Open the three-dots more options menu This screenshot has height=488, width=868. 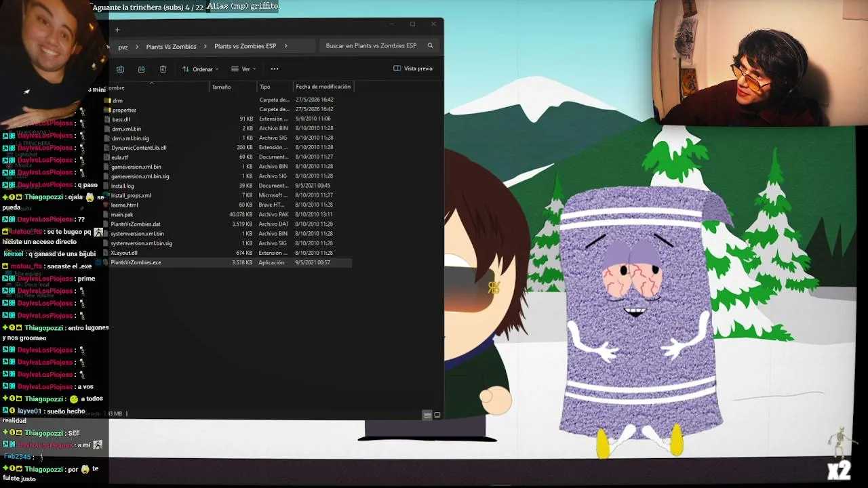pos(275,68)
